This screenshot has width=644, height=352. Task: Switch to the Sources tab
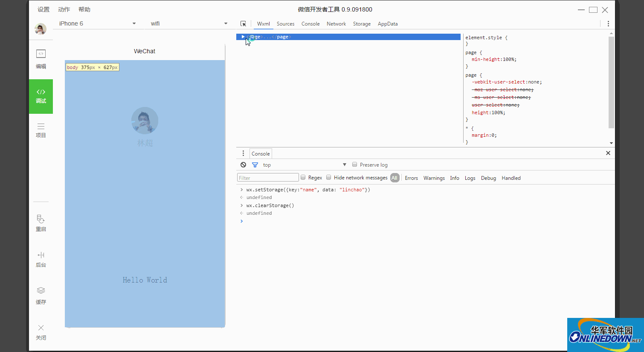tap(285, 24)
